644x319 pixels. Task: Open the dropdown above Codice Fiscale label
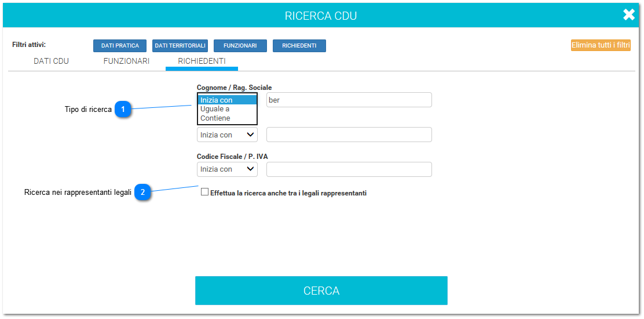tap(227, 135)
